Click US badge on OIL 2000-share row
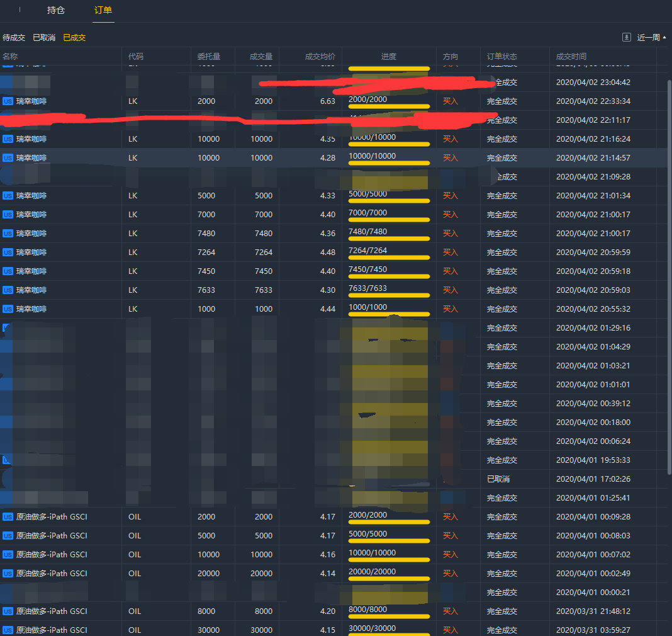The image size is (672, 636). click(x=8, y=517)
